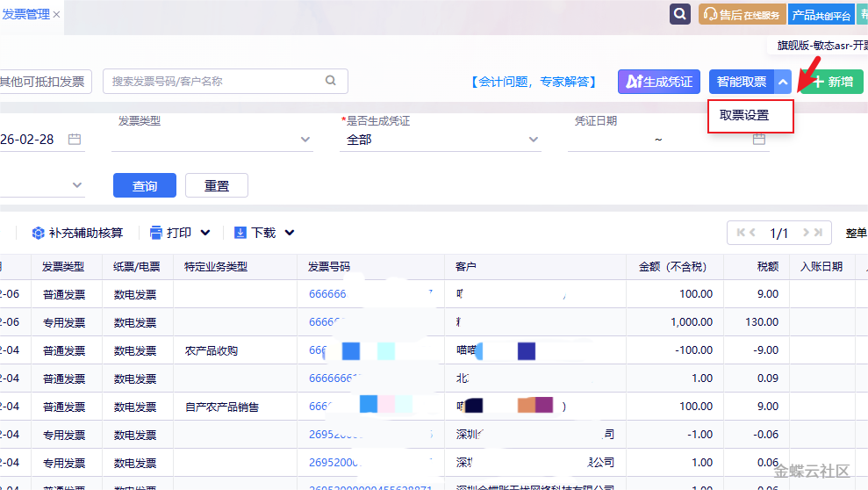Open invoice link in the 0.09 tax row
The height and width of the screenshot is (490, 868).
(335, 378)
